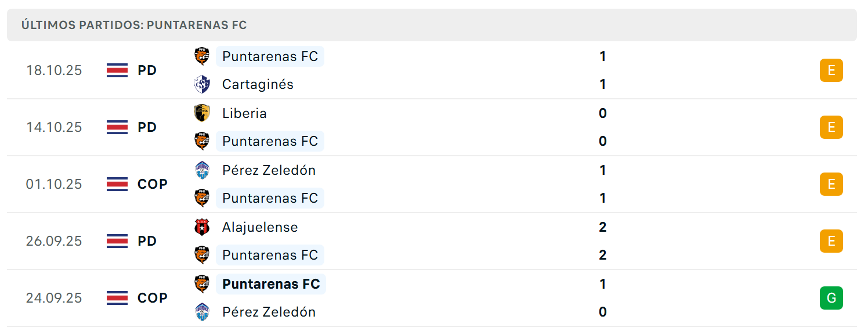Click Pérez Zeledón crest in the 24.09.25 match
The height and width of the screenshot is (334, 868).
tap(202, 312)
